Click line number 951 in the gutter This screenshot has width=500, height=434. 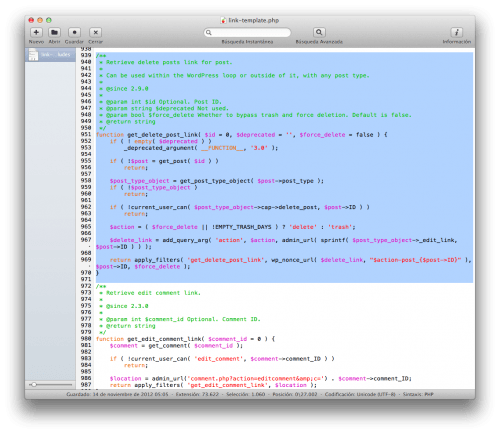pos(86,135)
